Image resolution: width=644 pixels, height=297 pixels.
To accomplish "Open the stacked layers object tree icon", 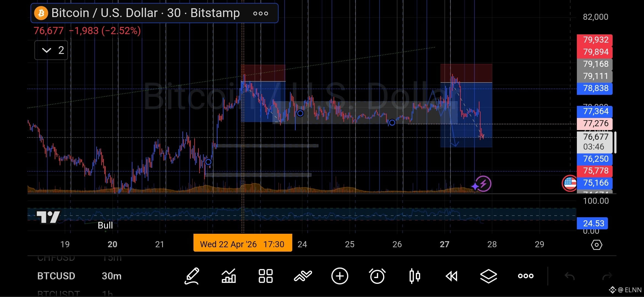I will point(489,276).
